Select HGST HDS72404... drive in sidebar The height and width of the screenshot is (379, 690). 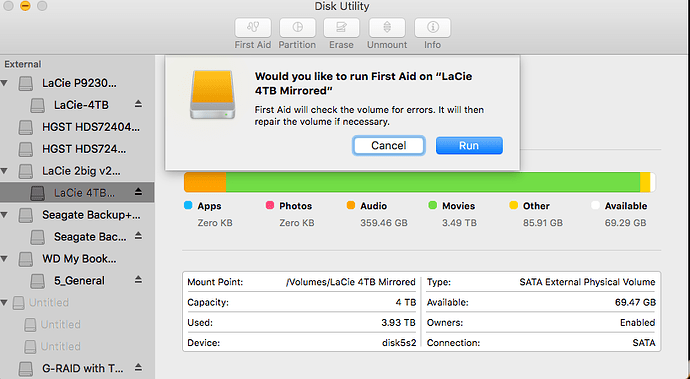(77, 127)
